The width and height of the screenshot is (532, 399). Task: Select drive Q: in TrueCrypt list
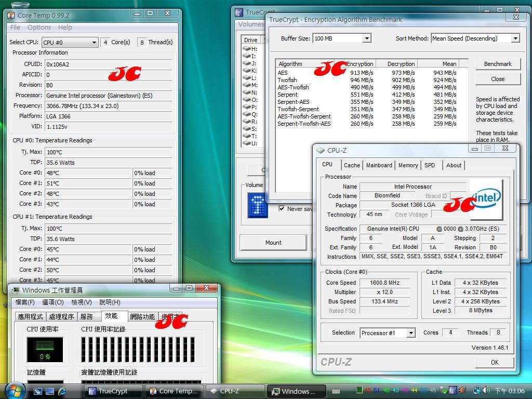[x=251, y=114]
